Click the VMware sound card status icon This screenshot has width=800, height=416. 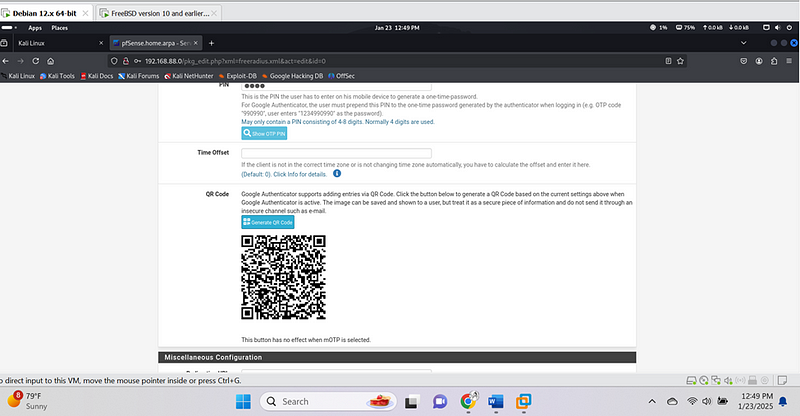coord(728,380)
